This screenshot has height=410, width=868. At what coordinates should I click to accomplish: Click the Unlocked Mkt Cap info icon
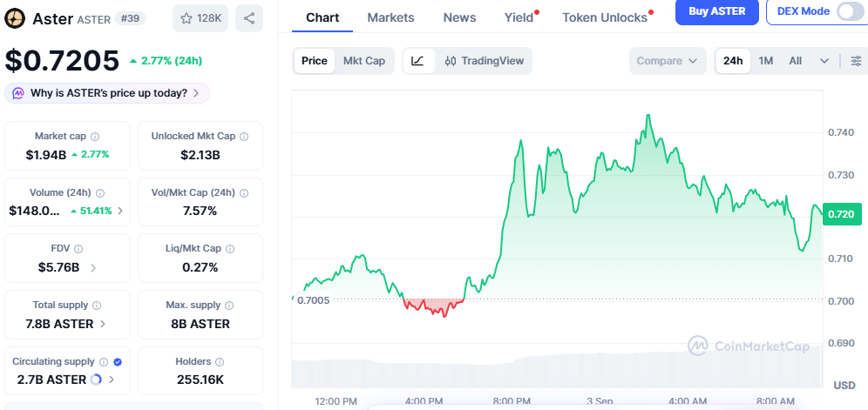click(x=243, y=136)
